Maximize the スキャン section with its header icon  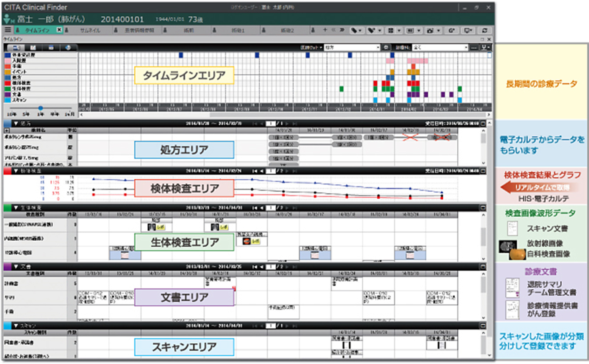point(483,326)
